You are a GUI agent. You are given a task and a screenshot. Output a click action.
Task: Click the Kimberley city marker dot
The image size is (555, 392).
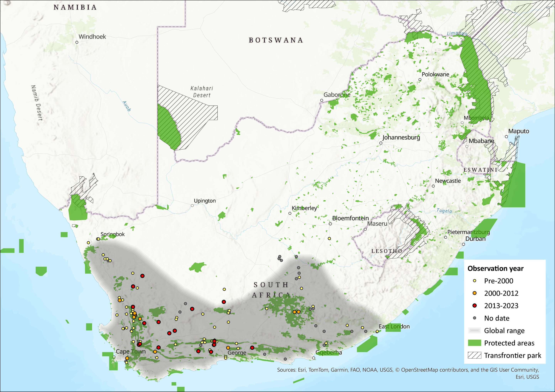[x=290, y=213]
